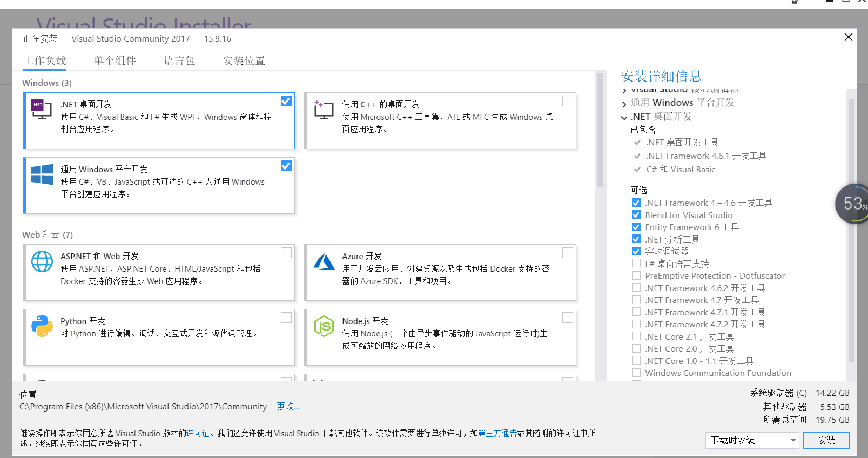Click the Python development logo icon
Screen dimensions: 868x458
point(42,326)
